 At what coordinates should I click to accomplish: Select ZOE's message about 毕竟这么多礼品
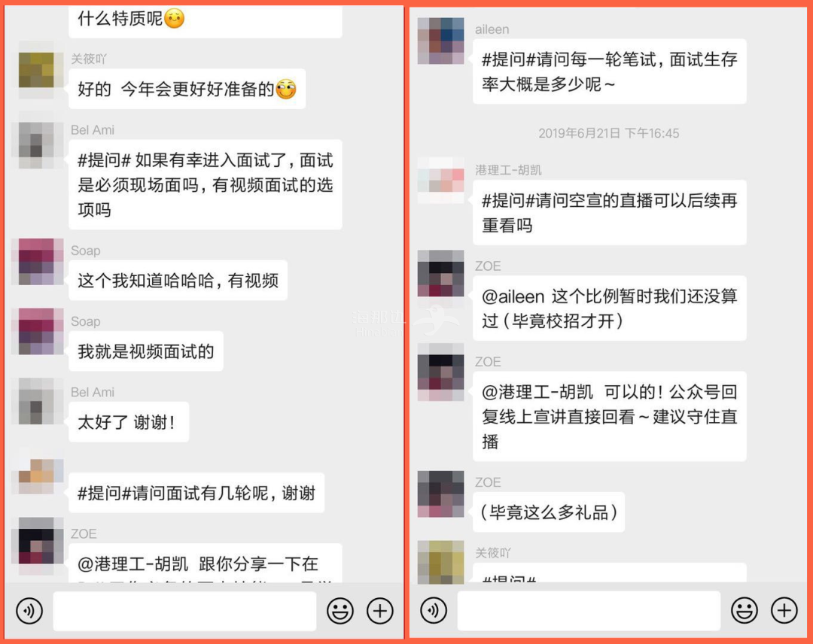[549, 512]
